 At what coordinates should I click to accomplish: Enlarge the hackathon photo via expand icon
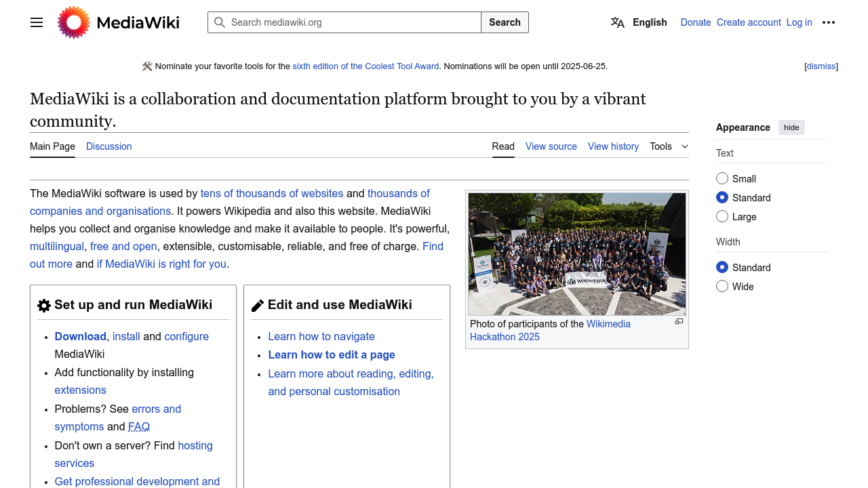pyautogui.click(x=679, y=322)
